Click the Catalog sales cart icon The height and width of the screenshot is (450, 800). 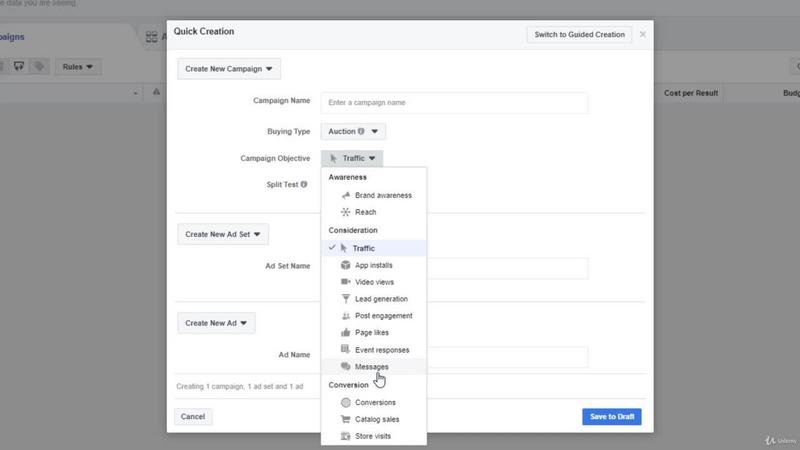coord(345,419)
